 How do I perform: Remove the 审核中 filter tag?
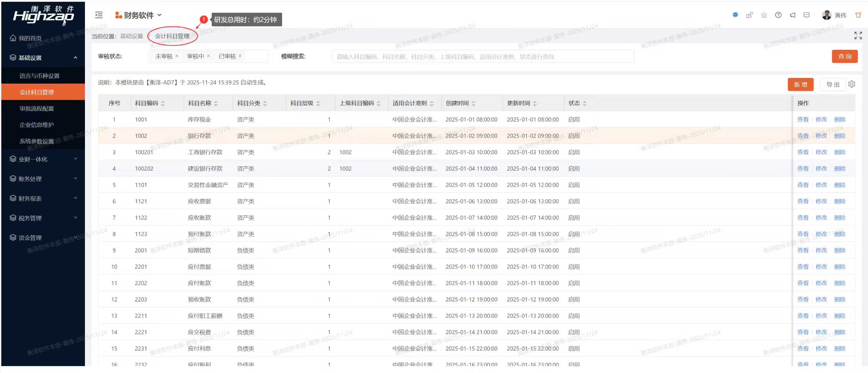[x=209, y=56]
